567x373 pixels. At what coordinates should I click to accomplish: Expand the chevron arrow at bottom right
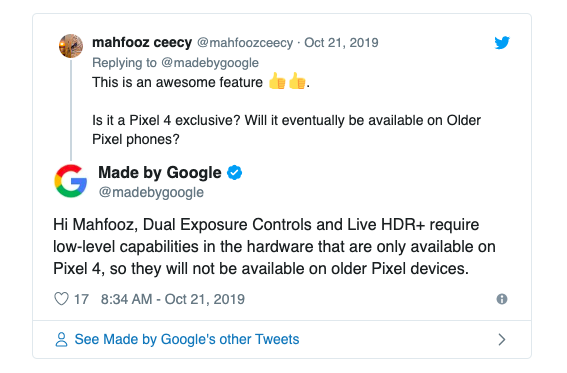(x=502, y=339)
